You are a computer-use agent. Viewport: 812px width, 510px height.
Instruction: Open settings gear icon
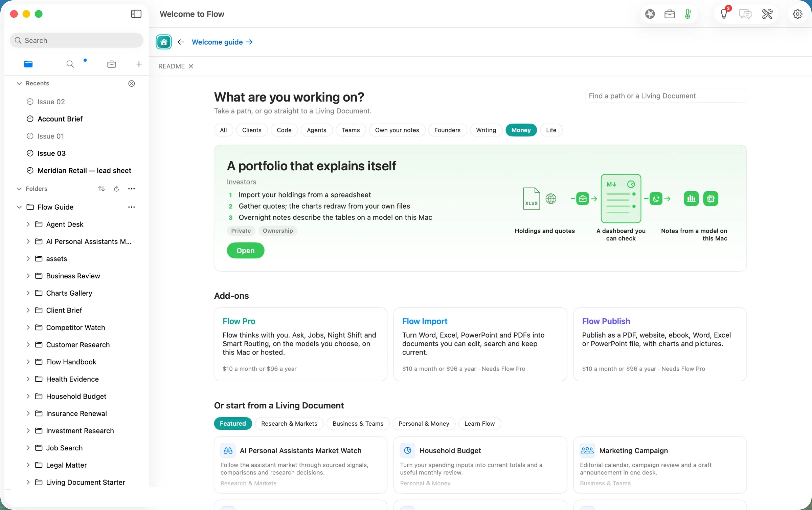pyautogui.click(x=797, y=14)
